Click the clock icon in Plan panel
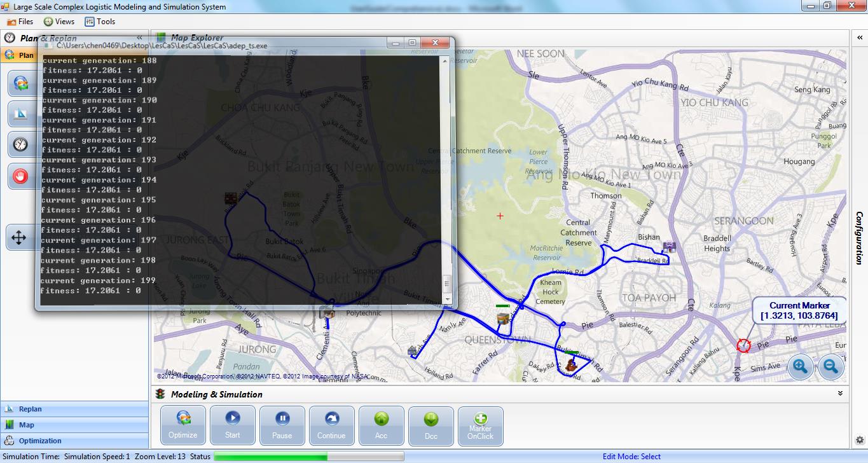Image resolution: width=868 pixels, height=463 pixels. [21, 145]
